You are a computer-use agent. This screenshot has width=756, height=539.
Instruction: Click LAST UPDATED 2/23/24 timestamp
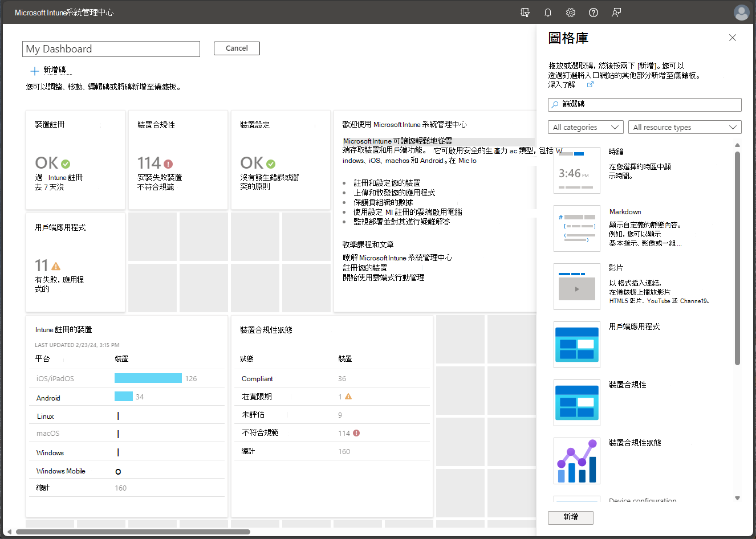click(x=77, y=345)
